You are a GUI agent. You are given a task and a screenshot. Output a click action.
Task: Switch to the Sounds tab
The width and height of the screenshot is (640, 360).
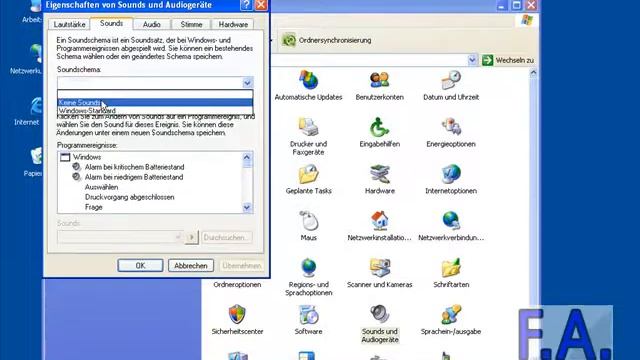click(x=111, y=24)
